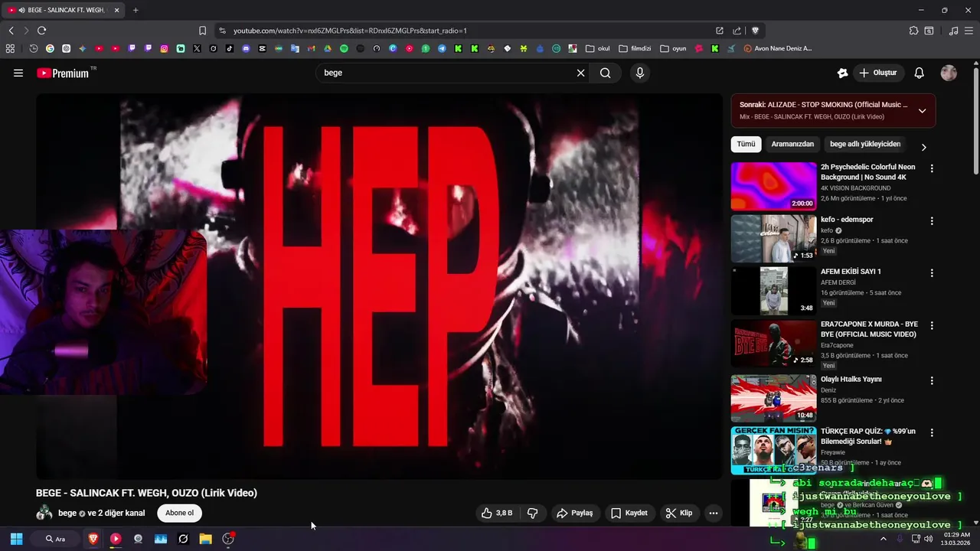Viewport: 980px width, 551px height.
Task: Select the bege adlı yükleyiciden chip
Action: click(x=865, y=144)
